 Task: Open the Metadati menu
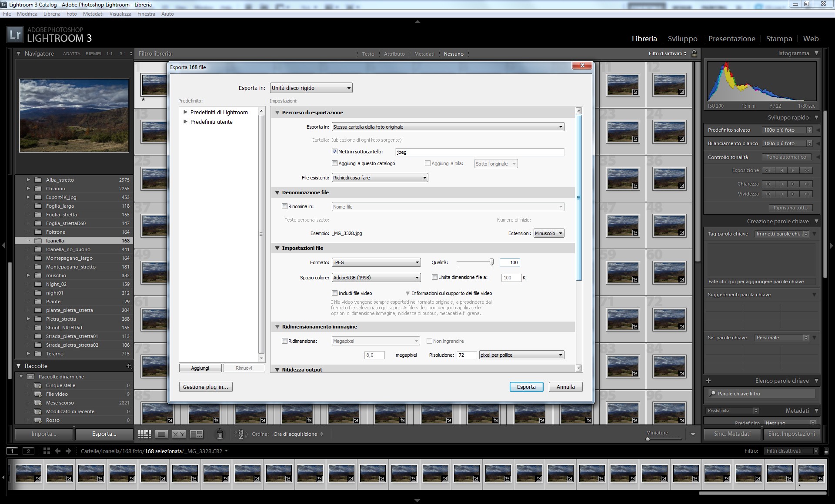click(93, 14)
